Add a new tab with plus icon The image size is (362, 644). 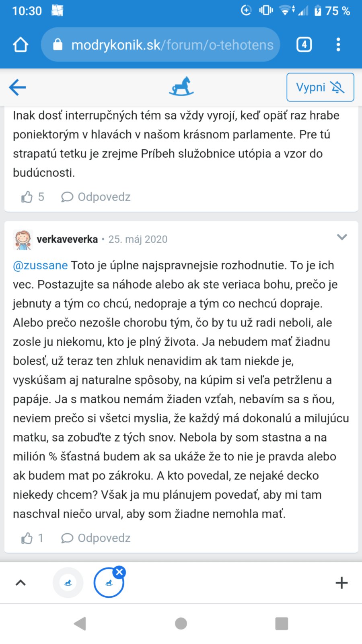coord(341,582)
